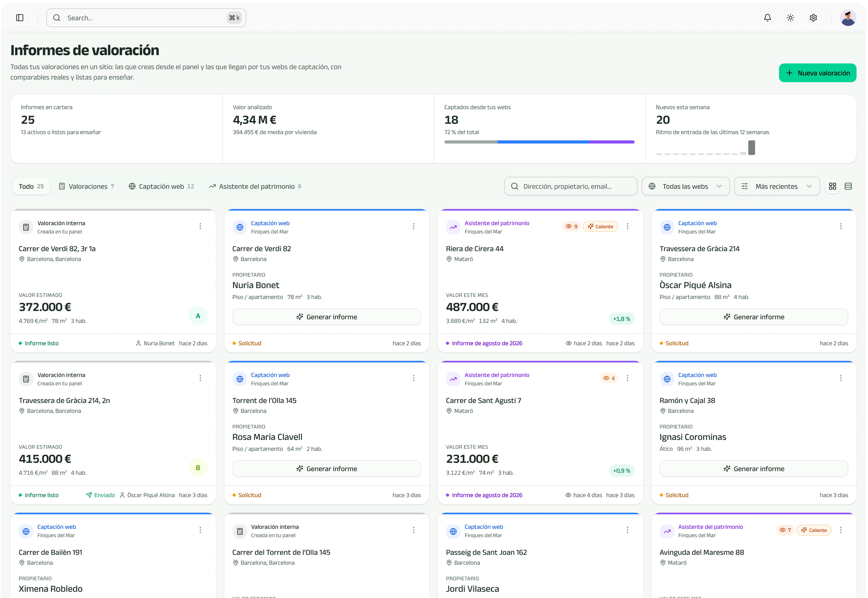Click the Caliente badge on Avinguda del Maresme 88
868x598 pixels.
coord(814,530)
